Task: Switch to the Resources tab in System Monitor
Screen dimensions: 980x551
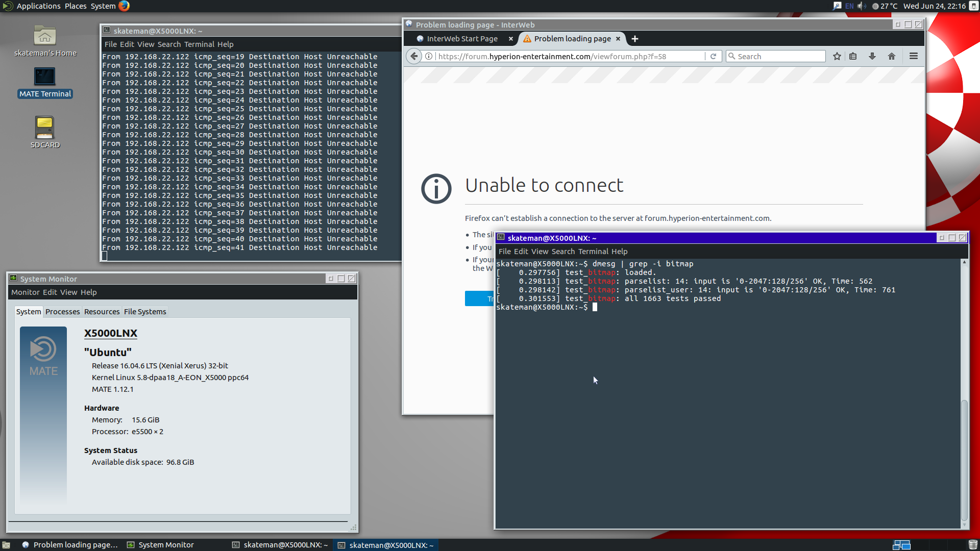Action: (x=102, y=312)
